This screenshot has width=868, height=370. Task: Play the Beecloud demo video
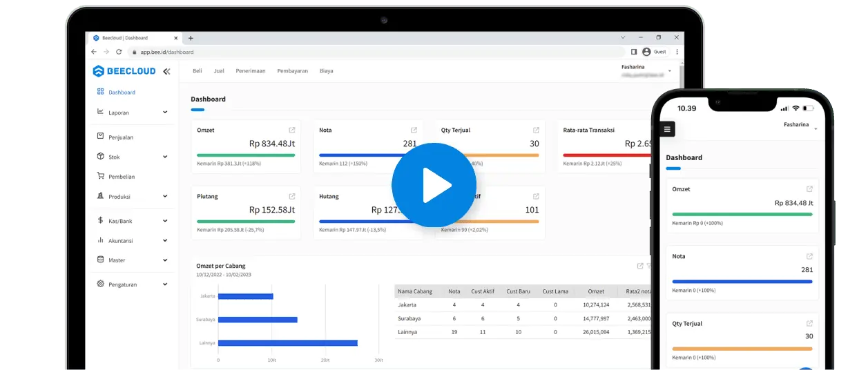tap(434, 185)
